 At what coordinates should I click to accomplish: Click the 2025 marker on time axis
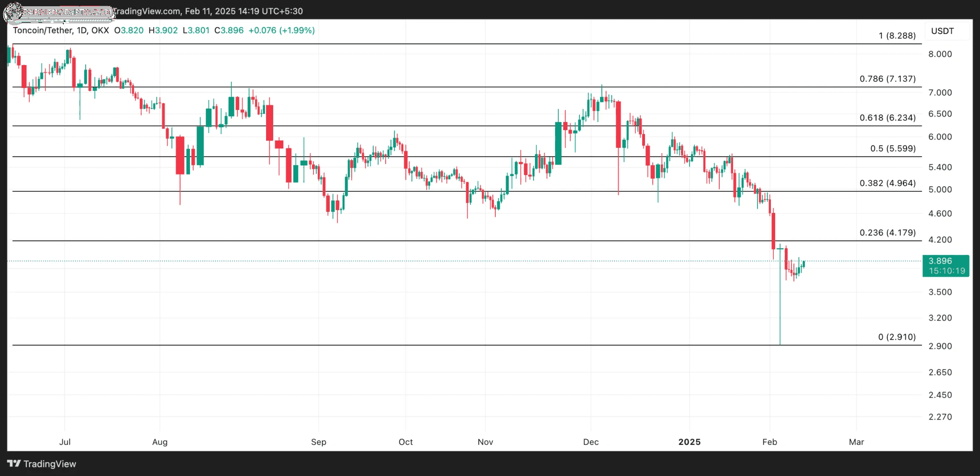[689, 442]
